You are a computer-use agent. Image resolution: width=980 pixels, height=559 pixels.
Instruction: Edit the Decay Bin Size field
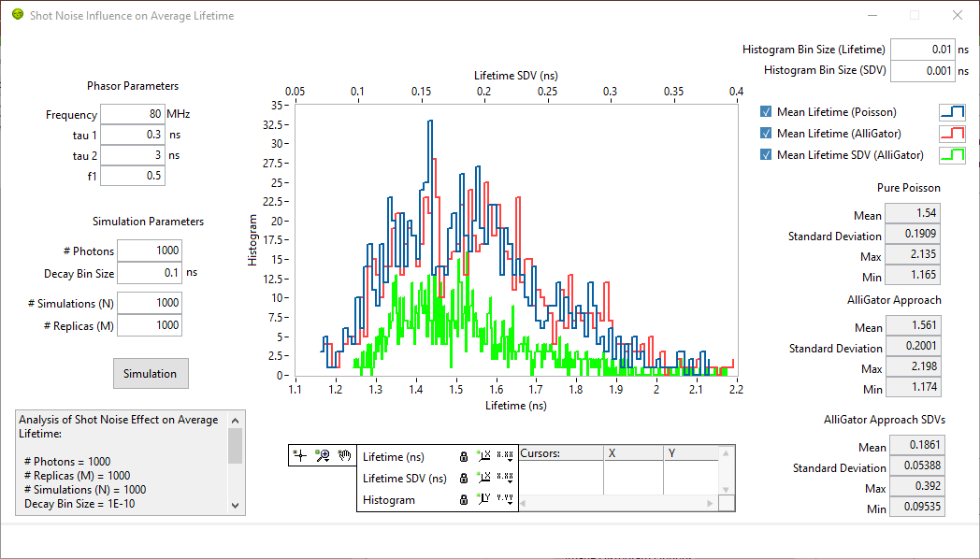click(x=150, y=273)
